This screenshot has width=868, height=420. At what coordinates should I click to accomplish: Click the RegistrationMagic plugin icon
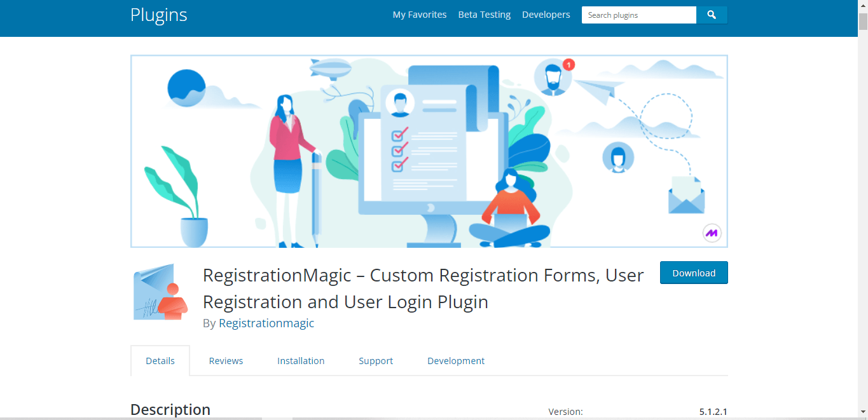(x=160, y=292)
